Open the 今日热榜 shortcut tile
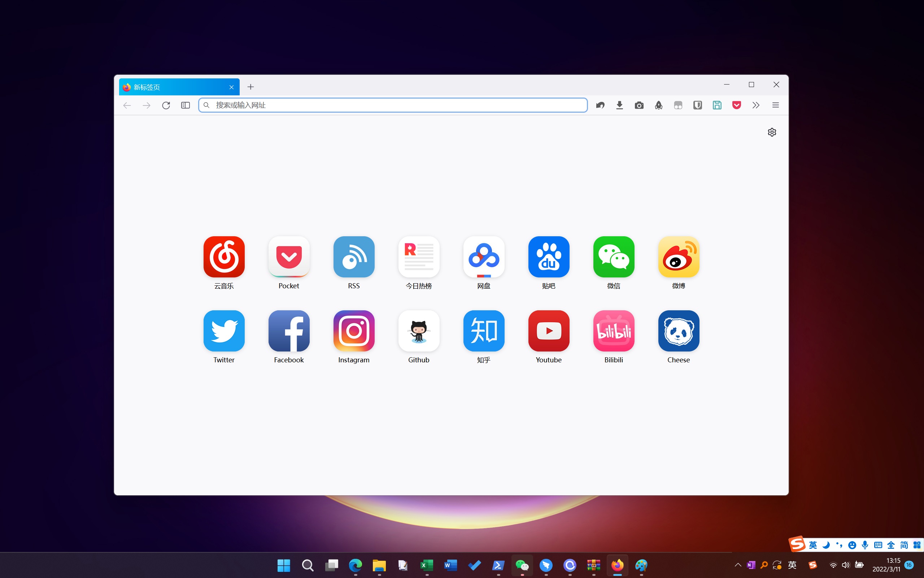 click(418, 257)
